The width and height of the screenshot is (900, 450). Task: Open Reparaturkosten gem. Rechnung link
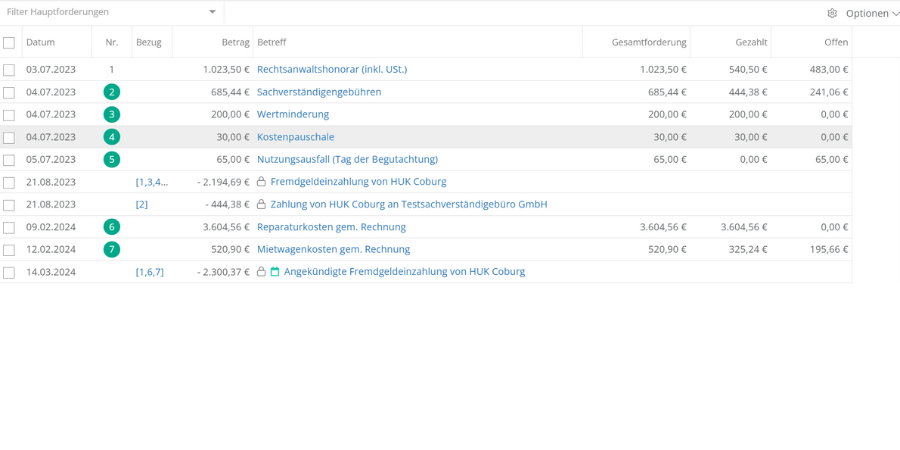(x=331, y=227)
